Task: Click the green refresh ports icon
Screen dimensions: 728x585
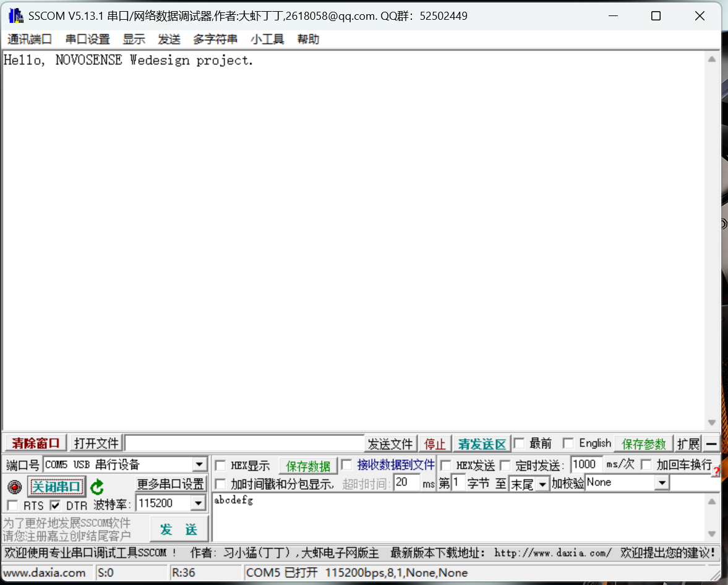Action: (x=97, y=487)
